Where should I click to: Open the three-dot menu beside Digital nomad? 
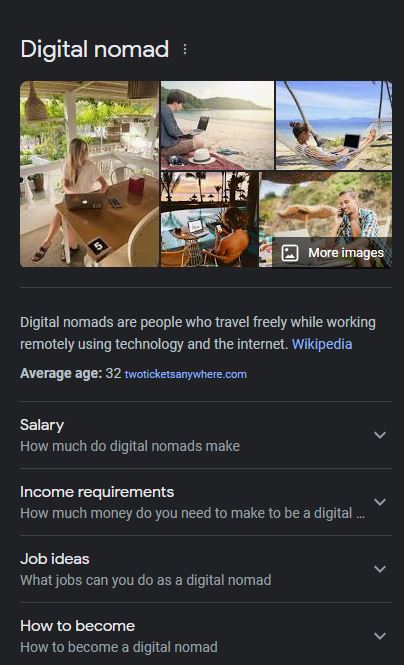[185, 49]
